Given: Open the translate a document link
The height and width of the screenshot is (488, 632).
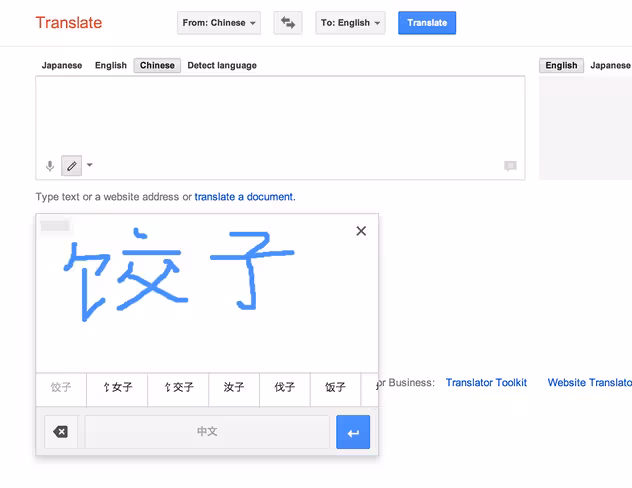Looking at the screenshot, I should coord(245,197).
